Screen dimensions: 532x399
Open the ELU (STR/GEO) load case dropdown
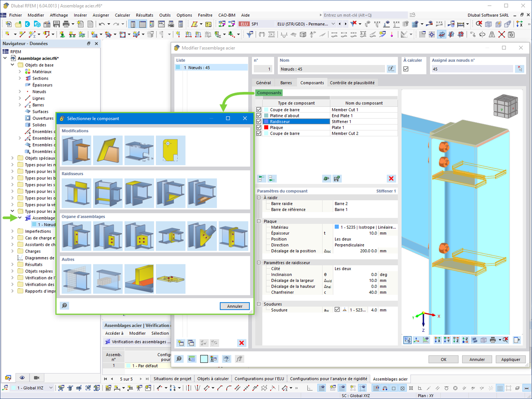[x=333, y=24]
